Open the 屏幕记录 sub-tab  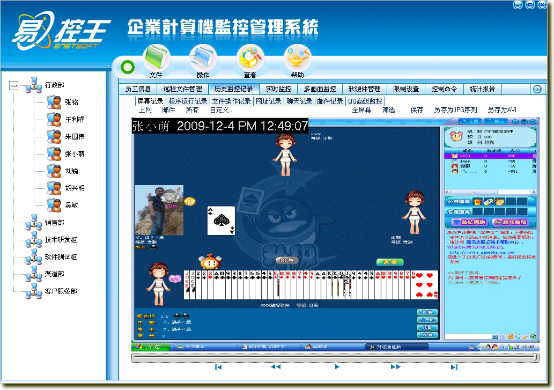pyautogui.click(x=151, y=101)
